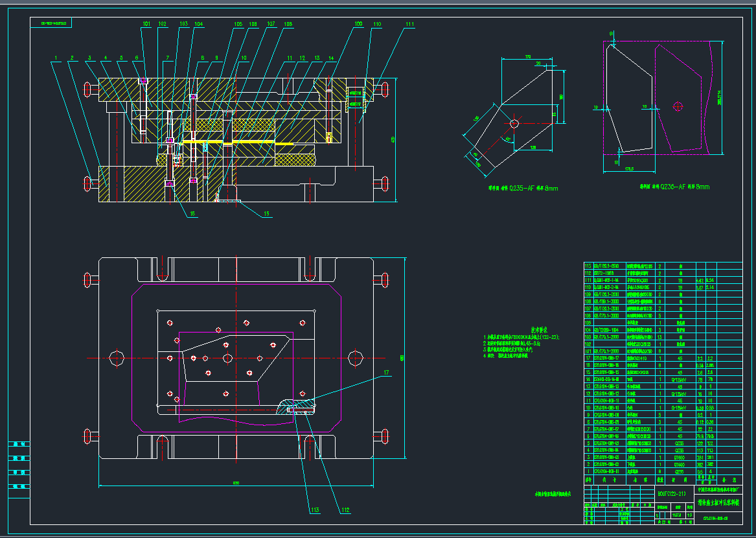Select the left Q235-AF 8mm caption

[523, 189]
